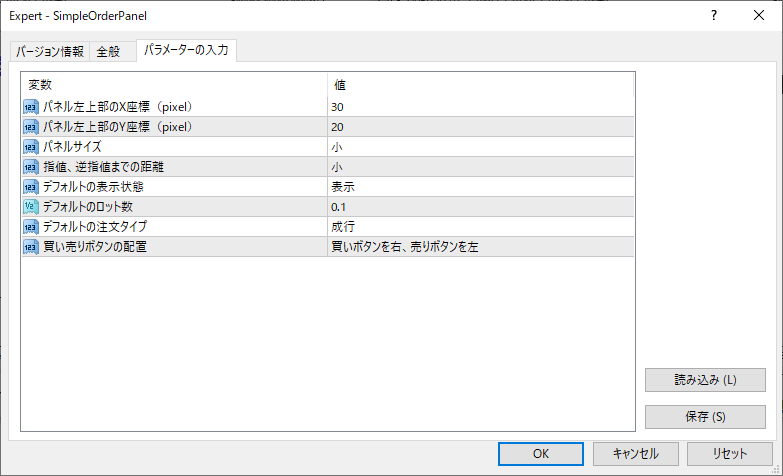
Task: Open the デフォルトの注文タイプ value 成行
Action: pyautogui.click(x=480, y=227)
